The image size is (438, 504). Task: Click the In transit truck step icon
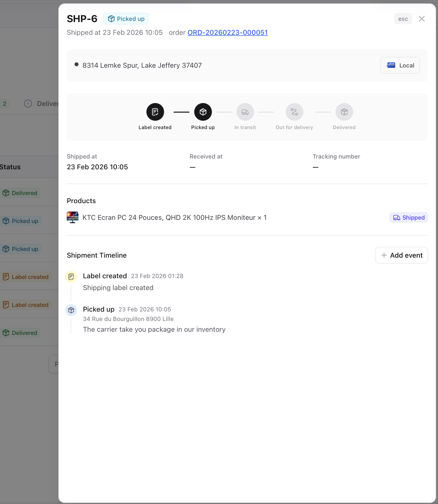245,112
